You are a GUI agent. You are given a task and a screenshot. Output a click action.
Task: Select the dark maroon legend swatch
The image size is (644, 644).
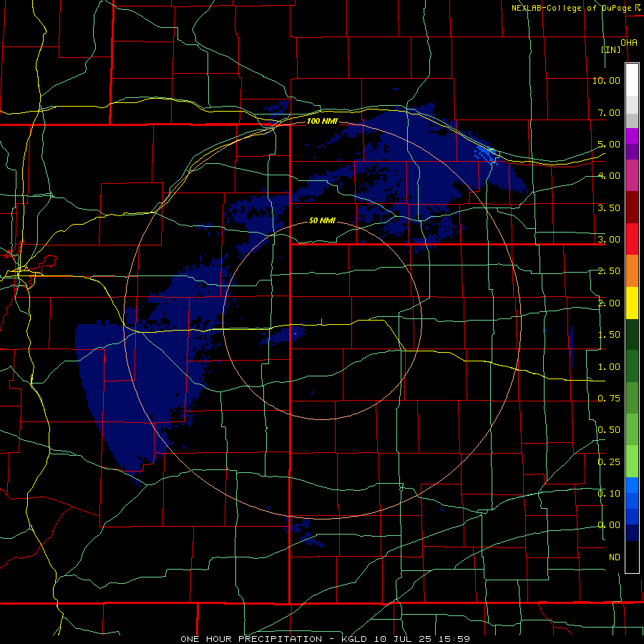coord(632,208)
